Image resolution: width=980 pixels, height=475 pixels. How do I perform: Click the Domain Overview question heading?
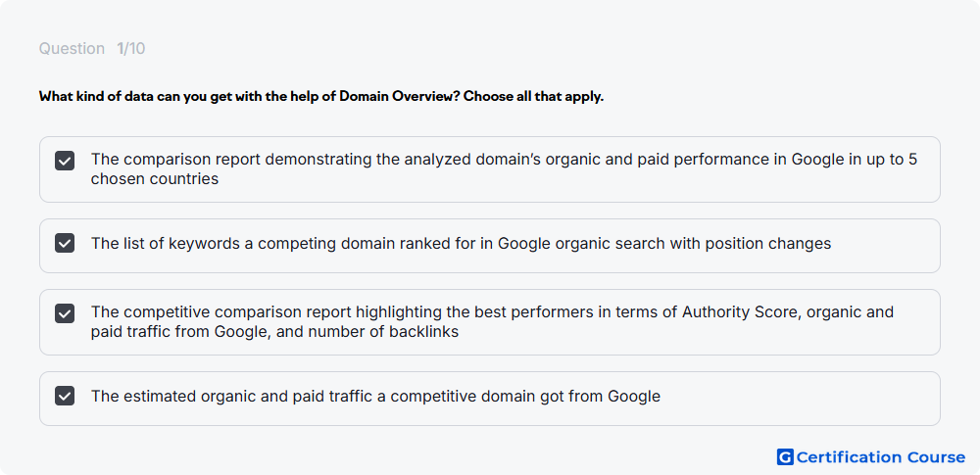click(321, 97)
